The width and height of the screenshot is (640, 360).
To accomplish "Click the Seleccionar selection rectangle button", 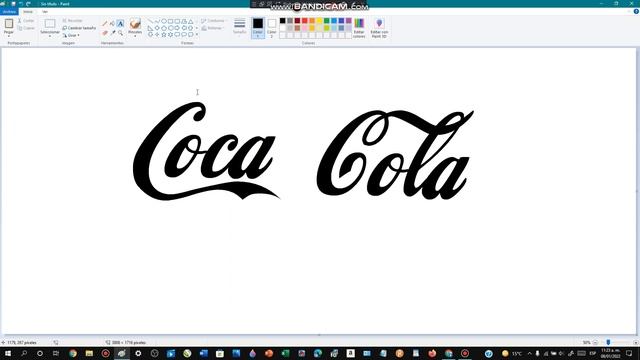I will [50, 24].
